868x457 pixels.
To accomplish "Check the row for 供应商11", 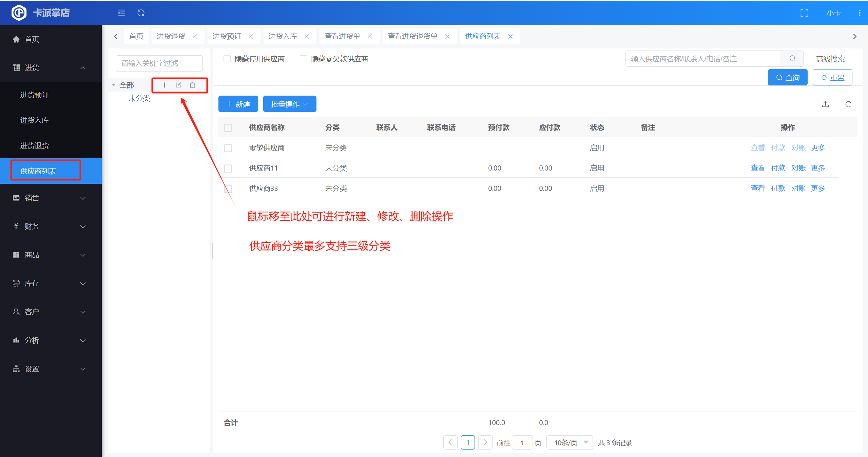I will 228,168.
